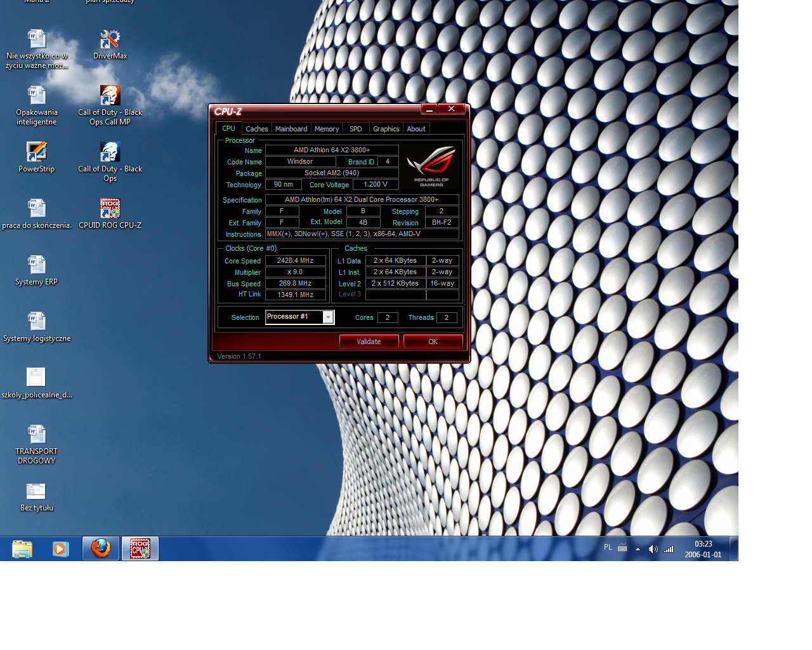Click ROG CPU-Z taskbar button
Image resolution: width=812 pixels, height=650 pixels.
pos(140,548)
